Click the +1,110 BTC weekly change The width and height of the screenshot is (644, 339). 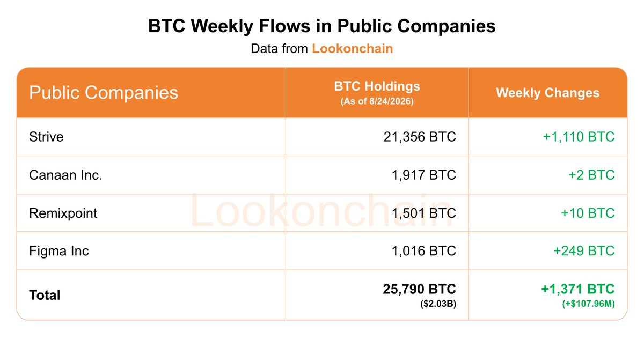tap(579, 137)
